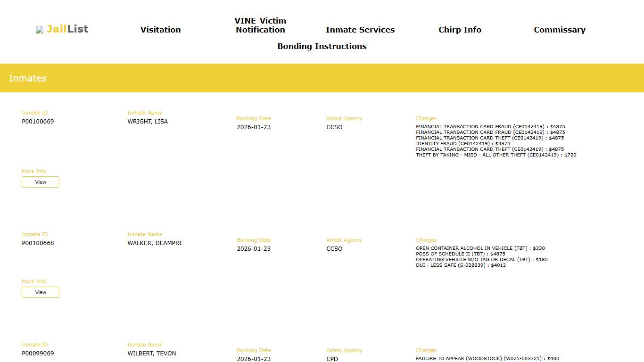
Task: Click Lisa Wright's CCSO arrest agency
Action: (x=334, y=127)
